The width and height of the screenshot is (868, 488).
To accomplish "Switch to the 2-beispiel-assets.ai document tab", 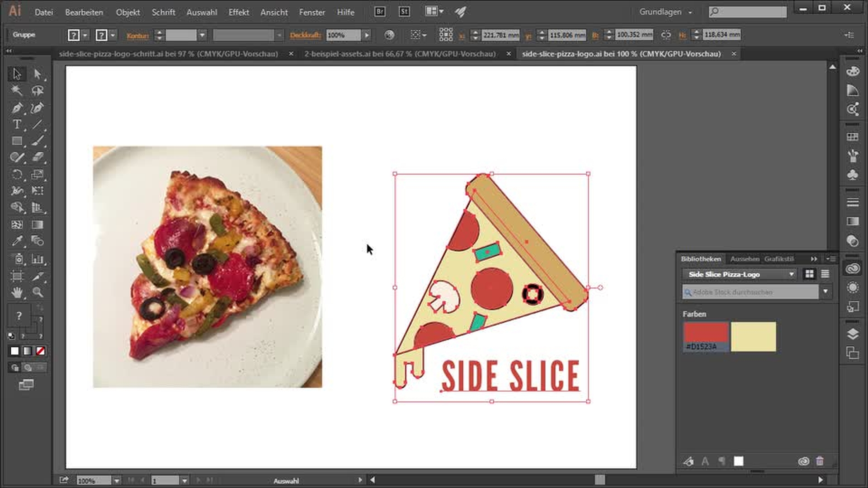I will tap(400, 54).
